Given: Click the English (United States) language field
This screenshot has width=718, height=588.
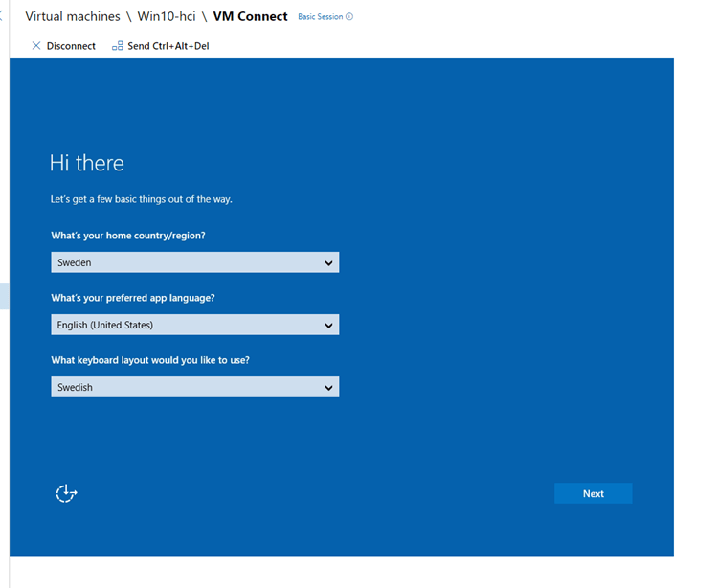Looking at the screenshot, I should coord(182,326).
